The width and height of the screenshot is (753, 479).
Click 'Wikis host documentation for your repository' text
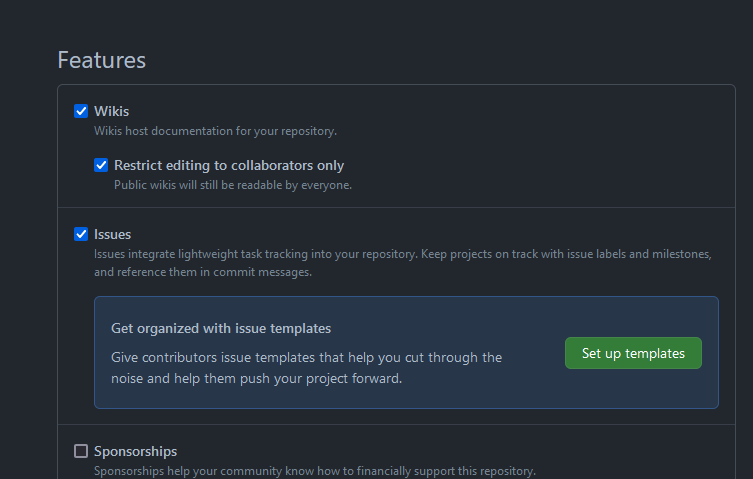coord(215,131)
